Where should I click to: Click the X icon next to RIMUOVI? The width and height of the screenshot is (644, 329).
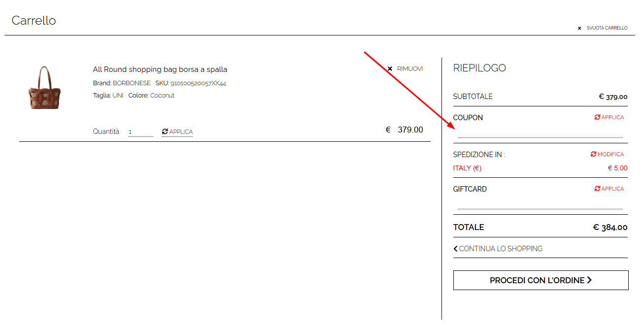click(390, 68)
